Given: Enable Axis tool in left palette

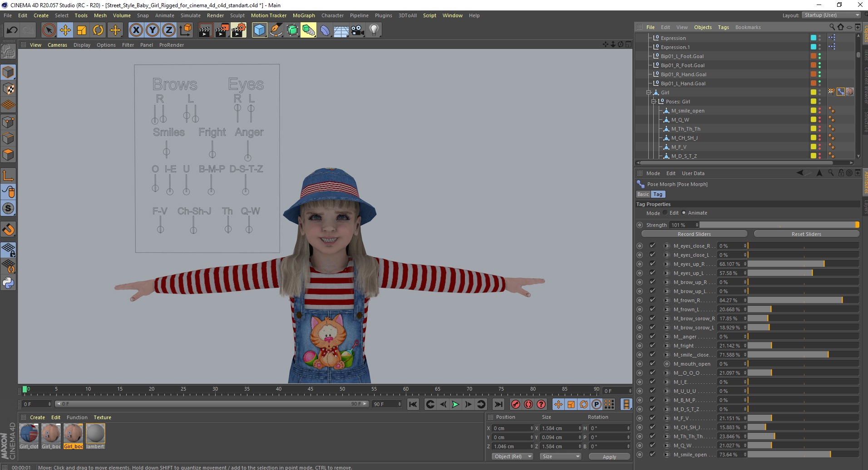Looking at the screenshot, I should tap(8, 175).
